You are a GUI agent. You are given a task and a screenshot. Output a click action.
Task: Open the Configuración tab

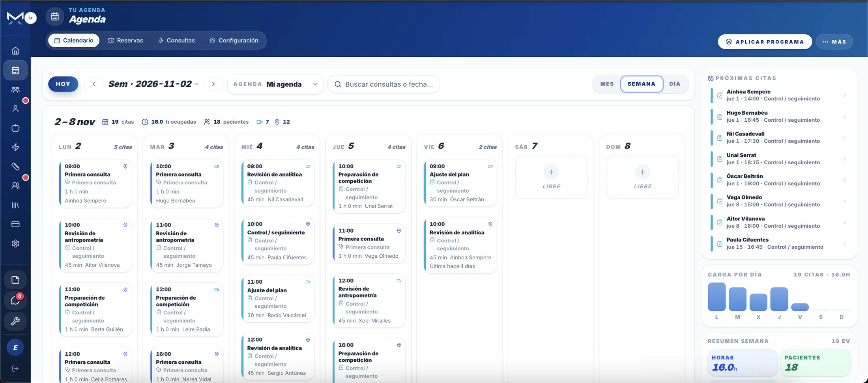(234, 41)
